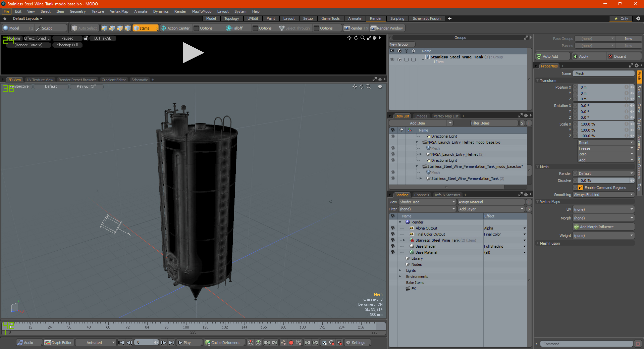Toggle visibility of Base Material layer

[392, 252]
